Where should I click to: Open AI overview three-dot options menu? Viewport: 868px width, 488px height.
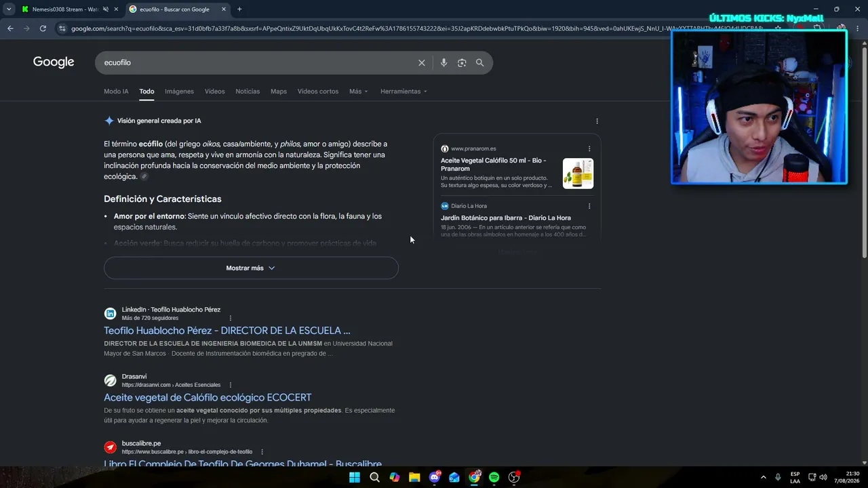point(597,121)
